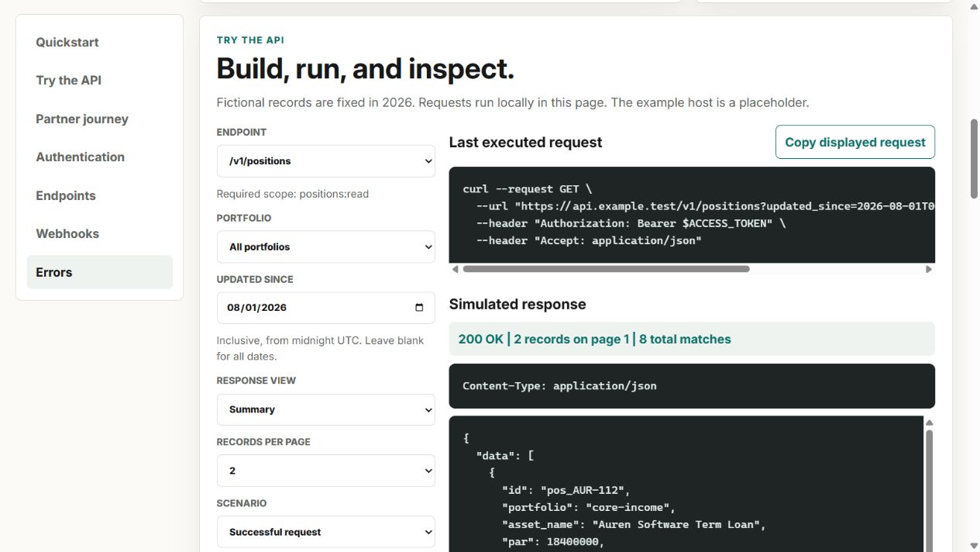
Task: Click the "id": "pos_AUR-112" line
Action: click(566, 490)
